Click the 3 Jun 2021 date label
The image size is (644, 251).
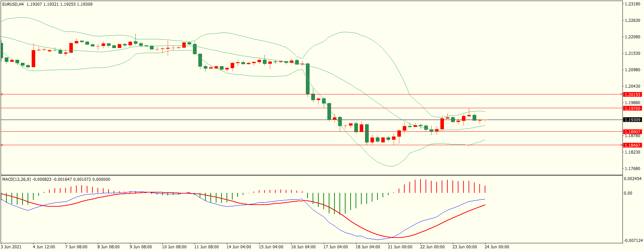[11, 247]
